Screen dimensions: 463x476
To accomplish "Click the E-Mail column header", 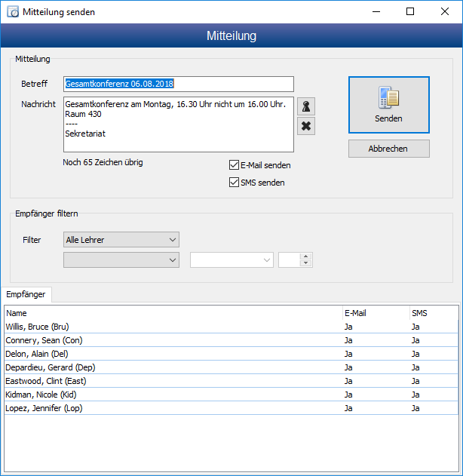I will pos(374,312).
